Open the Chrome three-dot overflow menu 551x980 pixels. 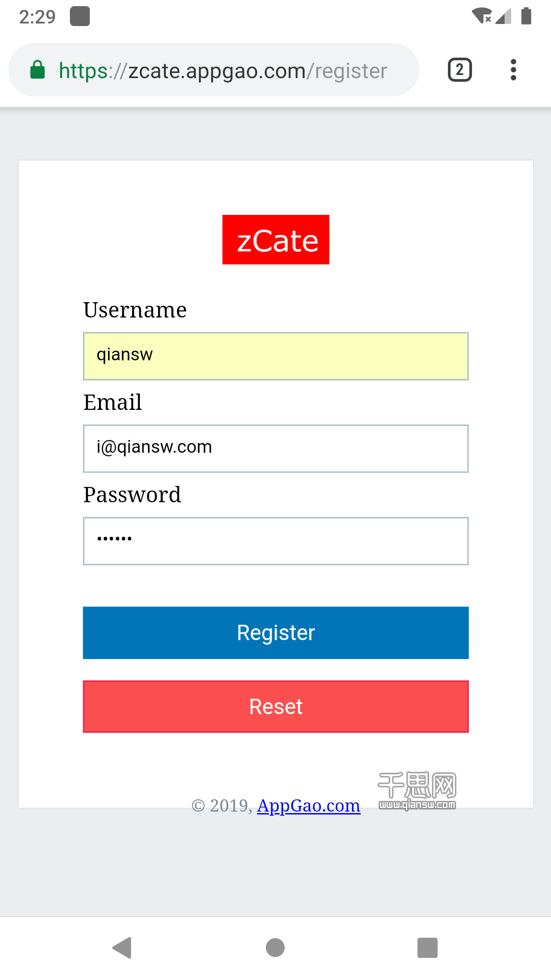click(513, 70)
